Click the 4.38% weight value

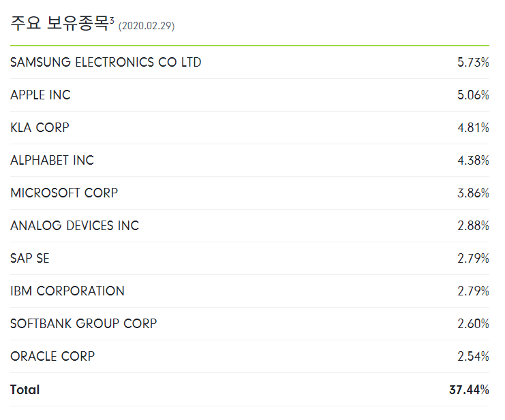[473, 161]
